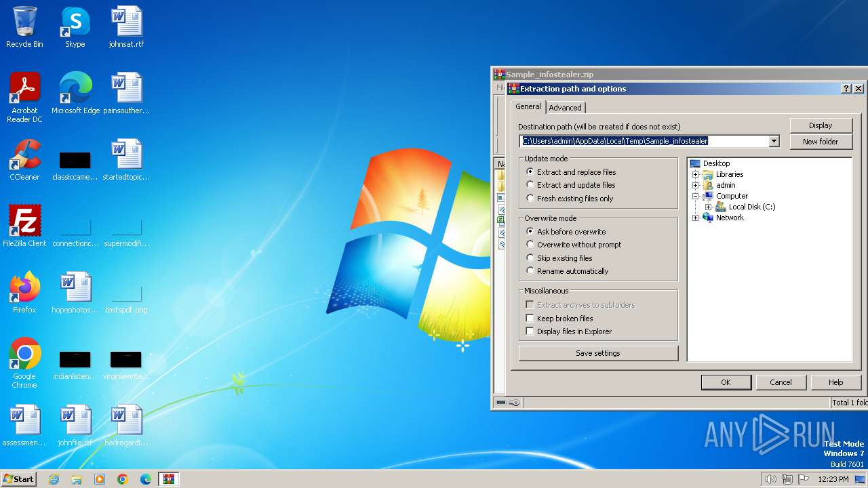This screenshot has width=868, height=488.
Task: Select Extract and update files option
Action: (x=571, y=185)
